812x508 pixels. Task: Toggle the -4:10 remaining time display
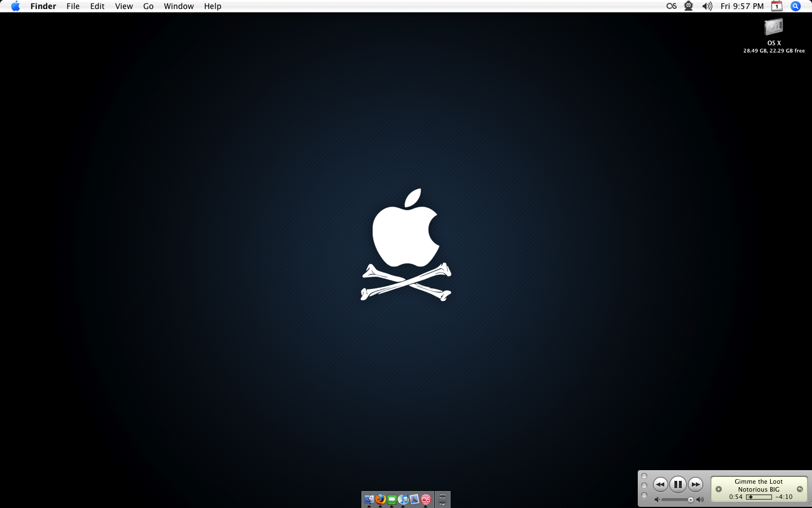pos(784,497)
